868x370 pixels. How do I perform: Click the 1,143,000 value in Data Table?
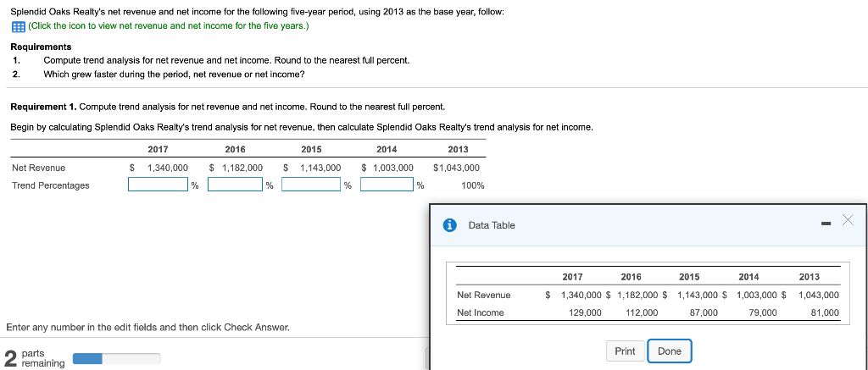coord(698,295)
